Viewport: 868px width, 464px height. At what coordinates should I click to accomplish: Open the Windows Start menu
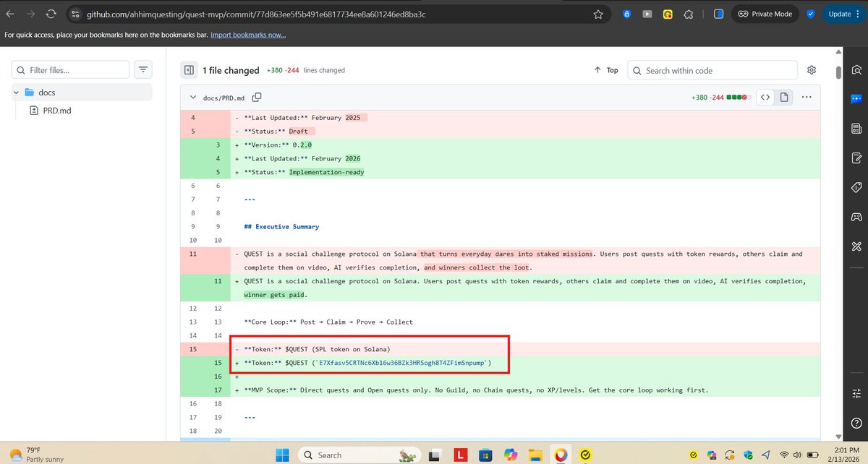click(x=282, y=455)
